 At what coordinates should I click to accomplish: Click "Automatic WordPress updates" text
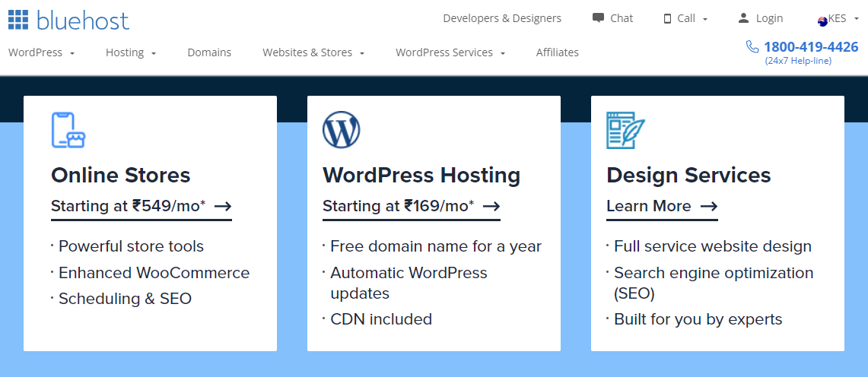pos(409,283)
